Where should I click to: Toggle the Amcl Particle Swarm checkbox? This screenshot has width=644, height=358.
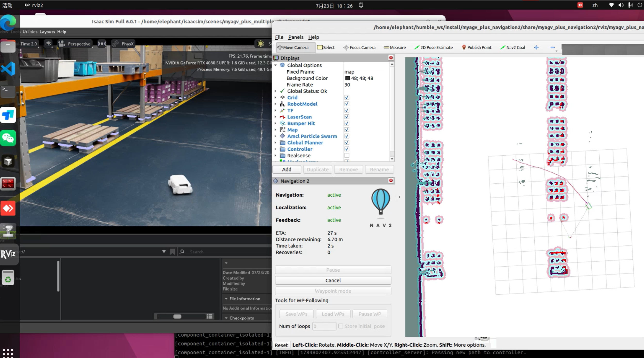click(347, 136)
